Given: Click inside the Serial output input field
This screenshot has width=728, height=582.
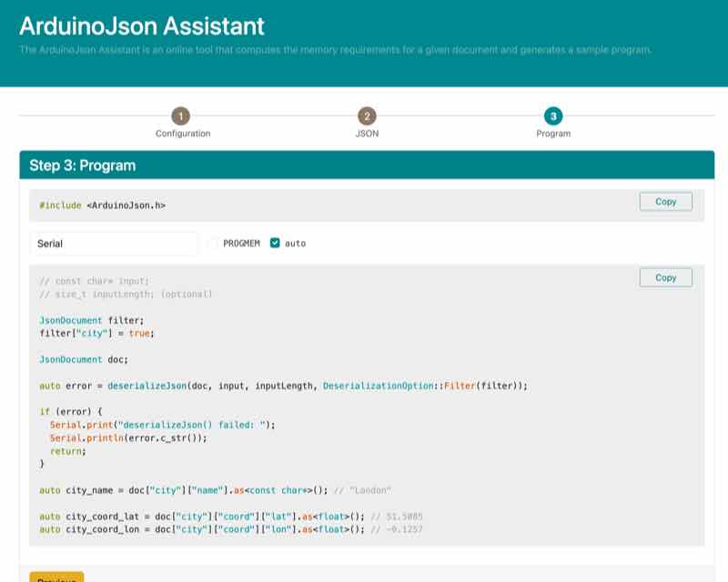Looking at the screenshot, I should pos(114,242).
